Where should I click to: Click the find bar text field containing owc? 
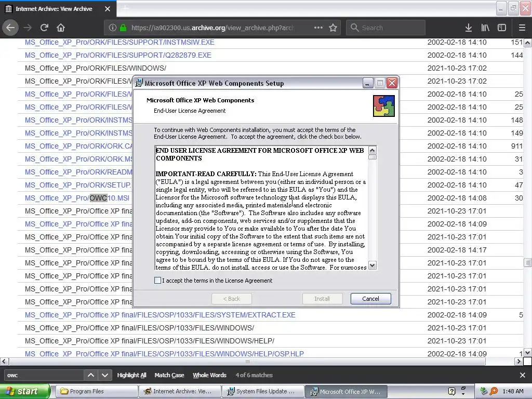[44, 375]
